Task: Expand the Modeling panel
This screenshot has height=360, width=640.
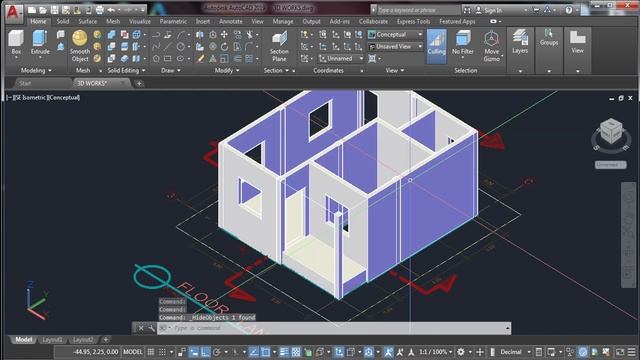Action: 36,71
